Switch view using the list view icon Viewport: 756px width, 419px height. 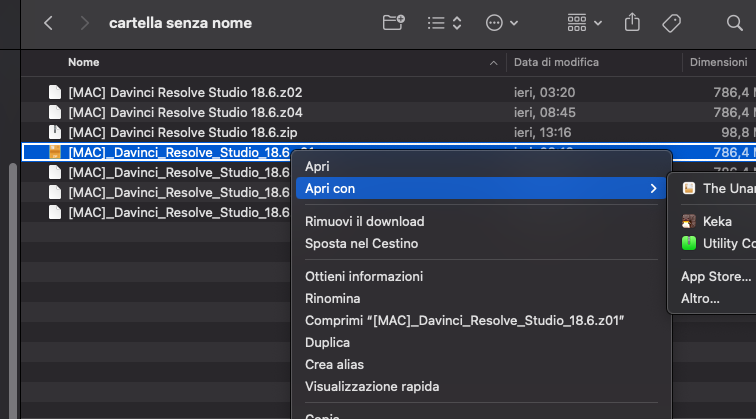436,23
